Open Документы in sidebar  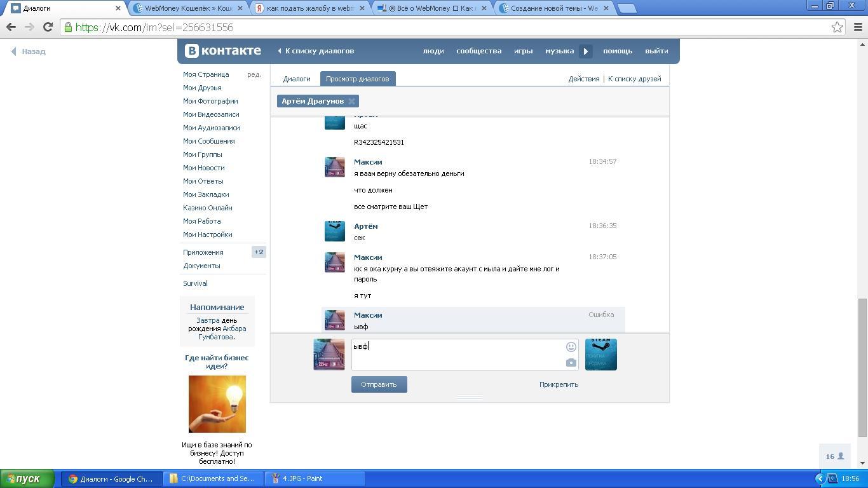tap(201, 266)
